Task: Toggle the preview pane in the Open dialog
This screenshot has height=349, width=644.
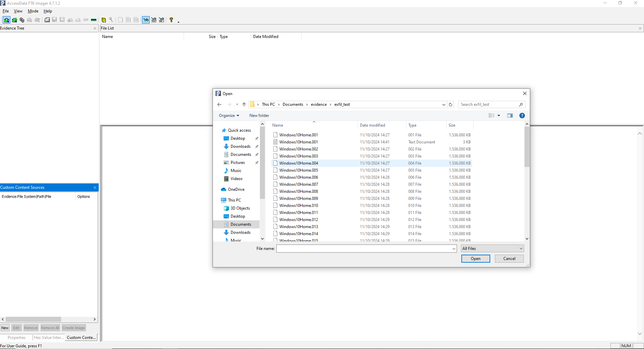Action: point(510,116)
